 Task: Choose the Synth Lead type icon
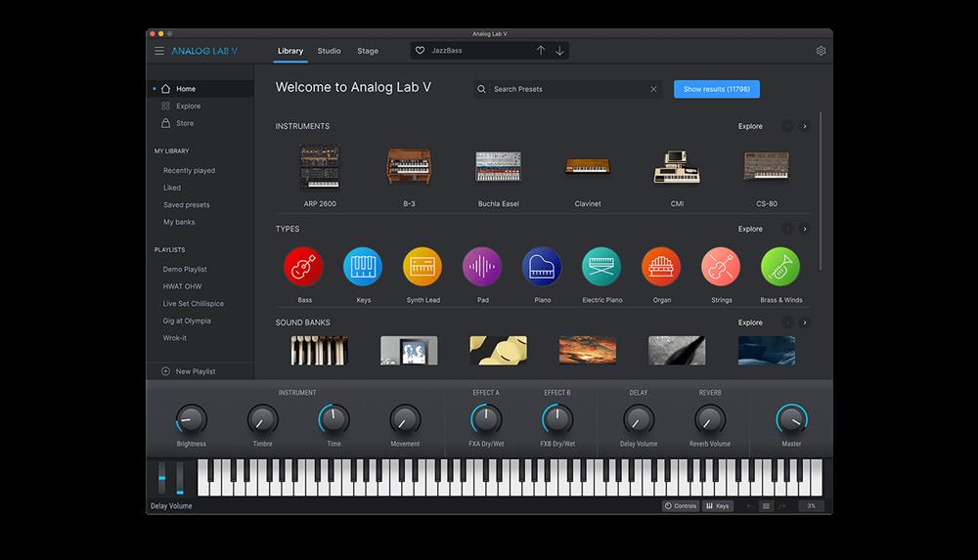tap(422, 266)
